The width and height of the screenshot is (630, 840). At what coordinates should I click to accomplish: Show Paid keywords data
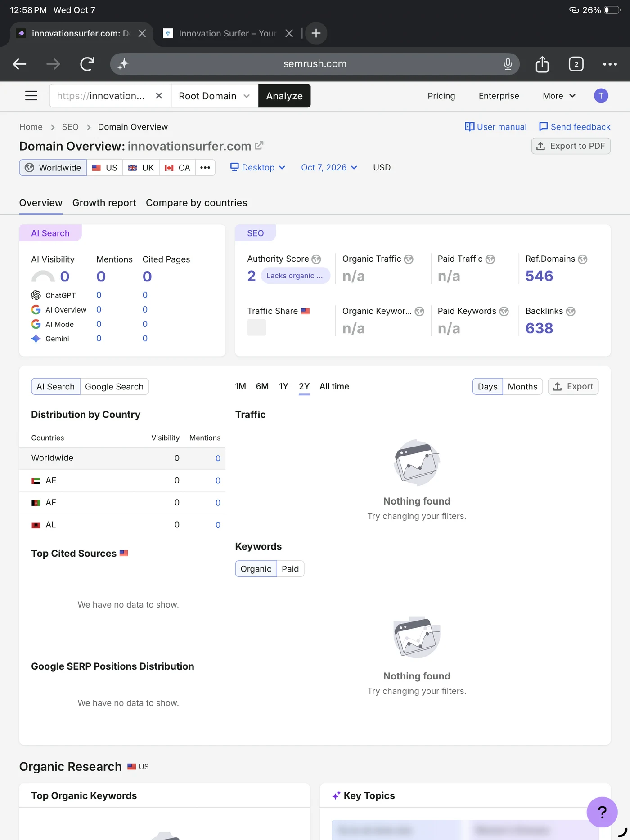[x=290, y=569]
